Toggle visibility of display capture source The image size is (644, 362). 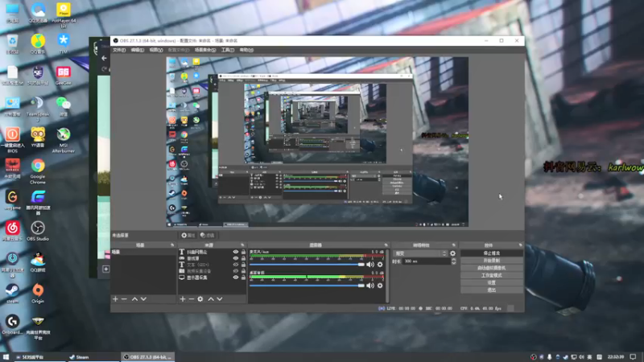click(236, 278)
